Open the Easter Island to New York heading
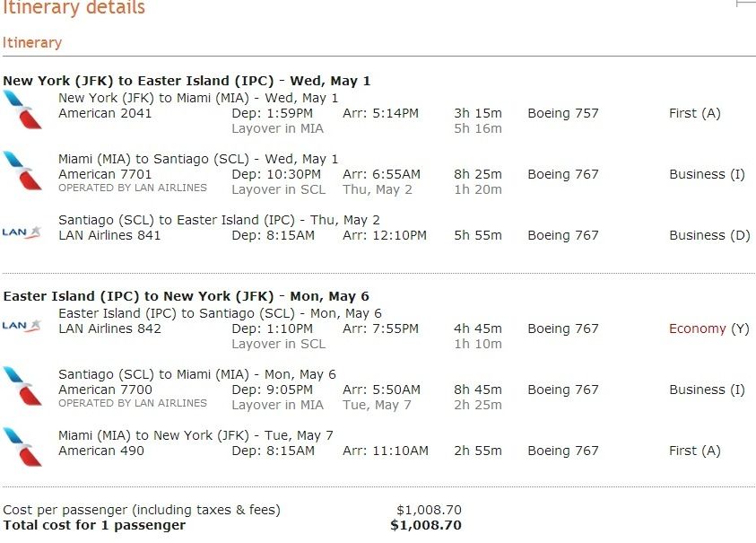756x543 pixels. click(x=187, y=296)
